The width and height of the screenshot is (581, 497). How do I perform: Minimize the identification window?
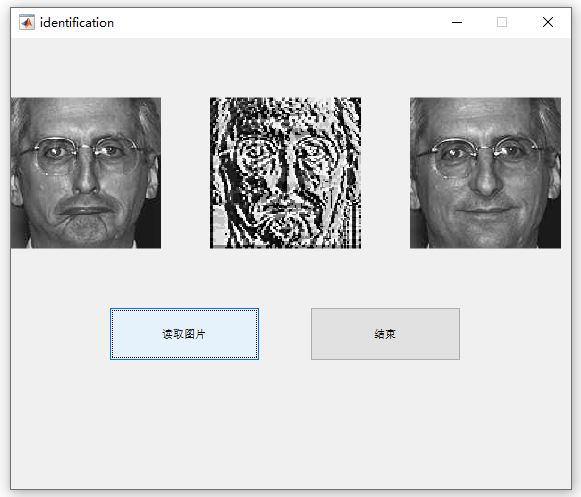tap(457, 22)
